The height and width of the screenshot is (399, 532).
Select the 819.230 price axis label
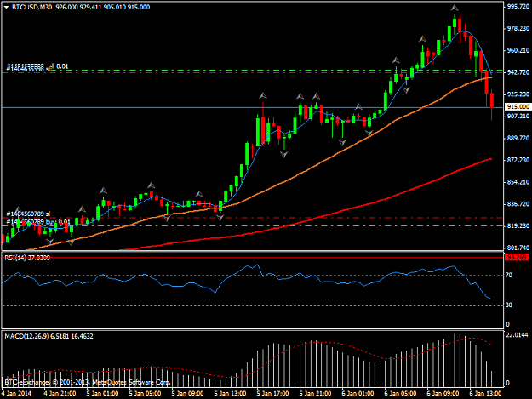tap(518, 225)
